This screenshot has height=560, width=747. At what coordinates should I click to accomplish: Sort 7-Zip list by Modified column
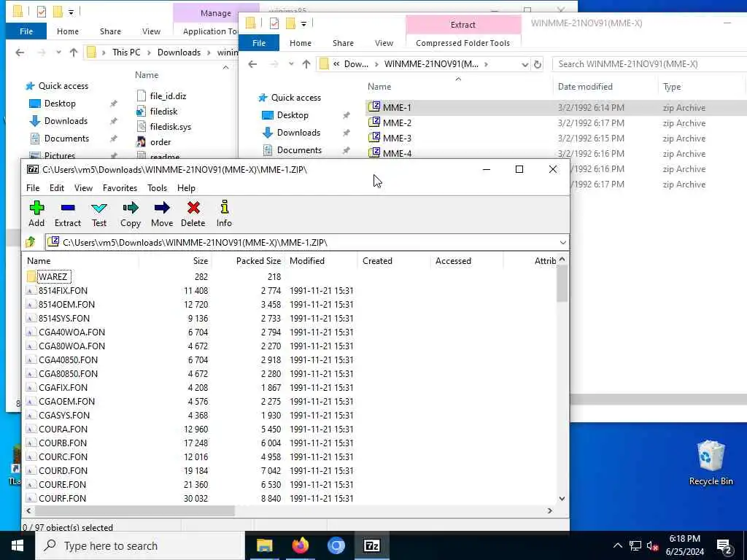[321, 261]
